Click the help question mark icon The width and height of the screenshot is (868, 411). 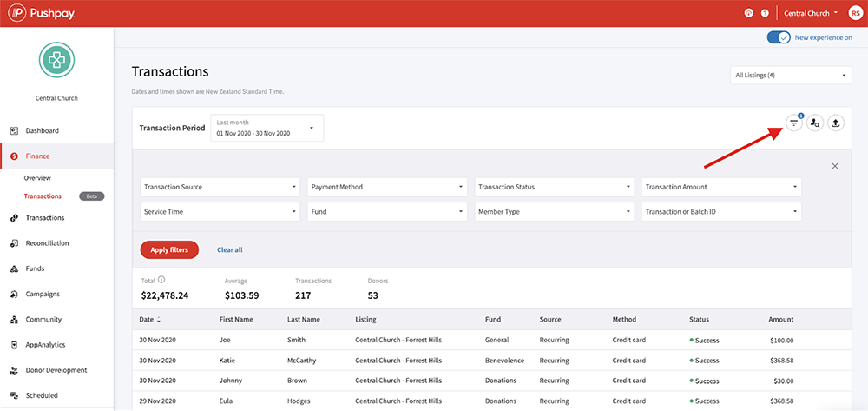765,13
